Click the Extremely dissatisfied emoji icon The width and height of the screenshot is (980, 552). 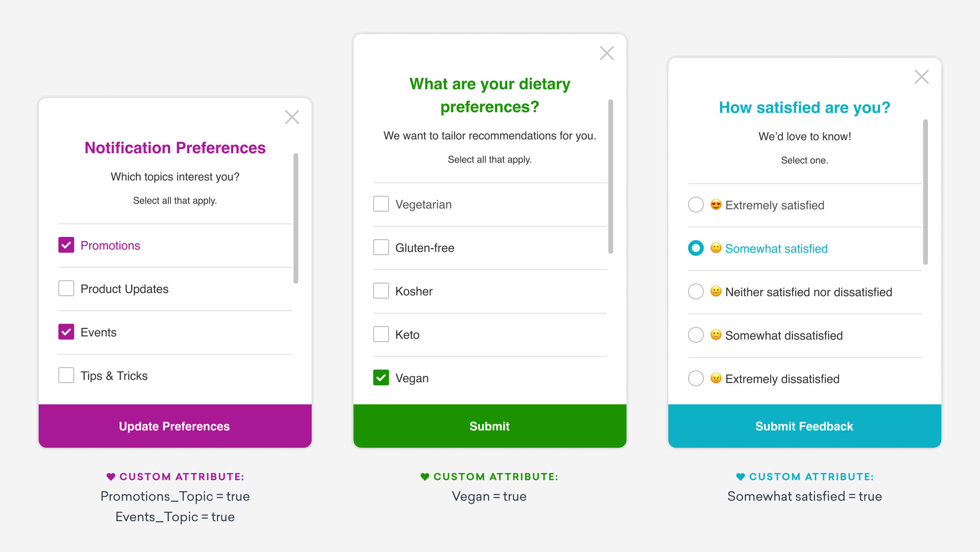tap(716, 379)
